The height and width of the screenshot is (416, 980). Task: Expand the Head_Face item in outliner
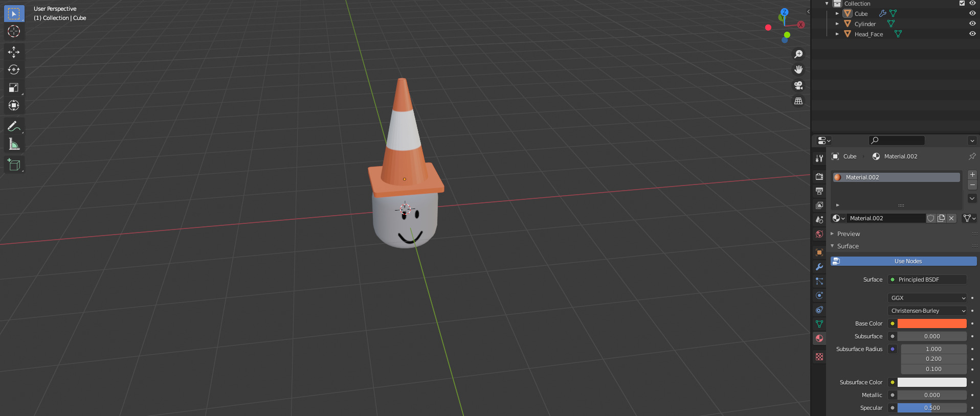pos(837,34)
